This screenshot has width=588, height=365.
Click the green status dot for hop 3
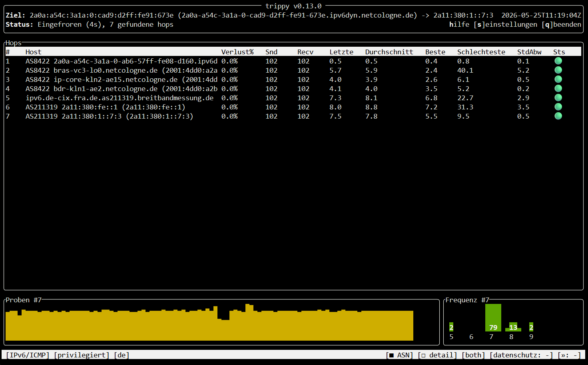(558, 79)
